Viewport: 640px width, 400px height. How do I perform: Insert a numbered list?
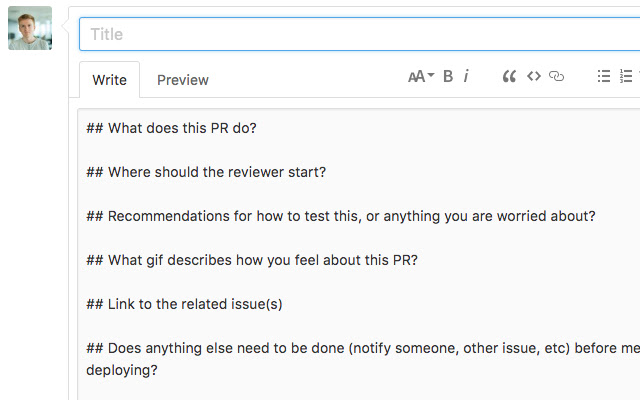[626, 76]
